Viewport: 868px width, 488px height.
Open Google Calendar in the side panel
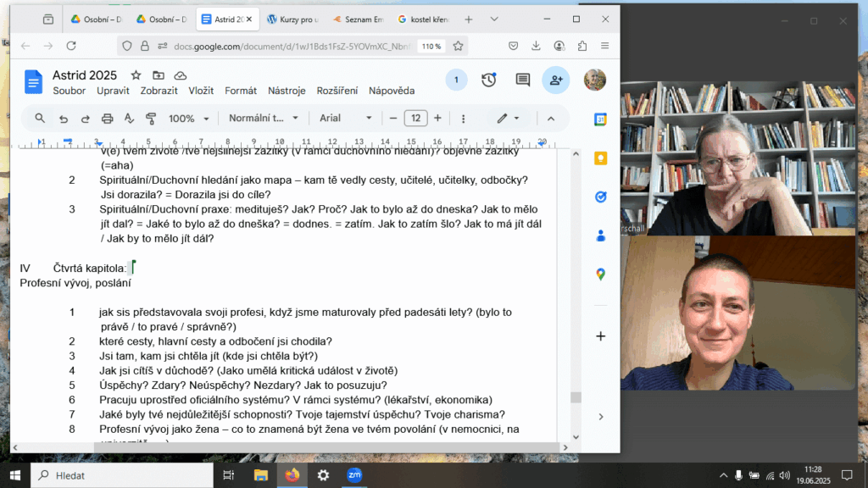point(600,119)
